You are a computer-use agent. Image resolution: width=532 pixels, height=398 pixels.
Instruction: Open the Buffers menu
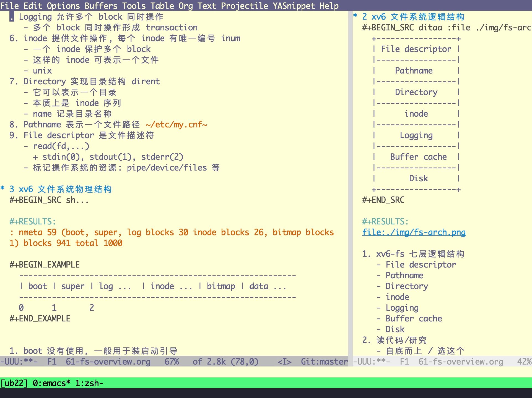101,6
